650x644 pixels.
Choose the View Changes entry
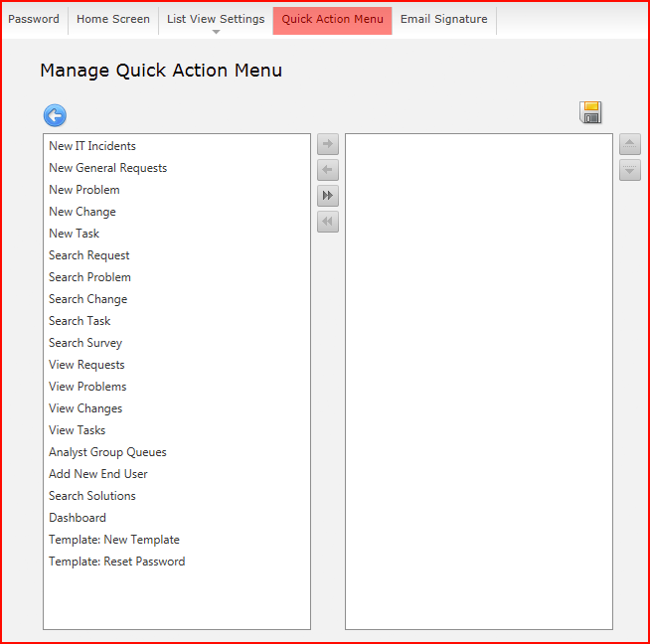click(177, 408)
